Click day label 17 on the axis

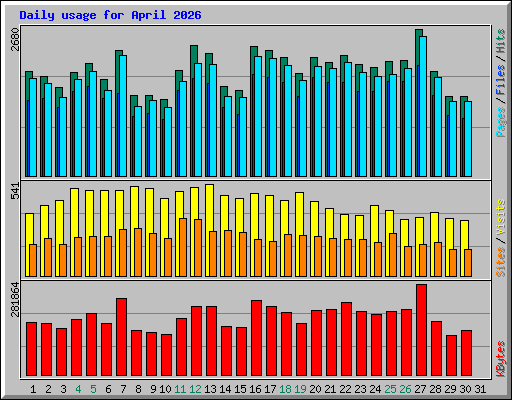(270, 389)
